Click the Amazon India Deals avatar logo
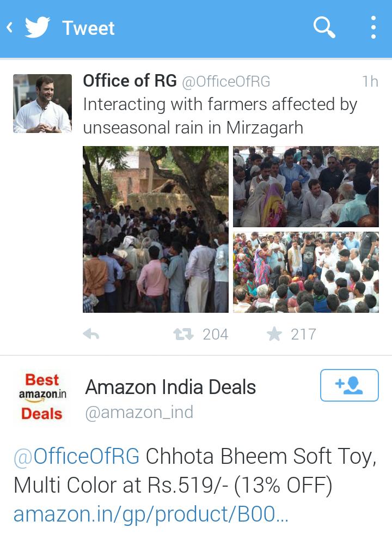 point(42,396)
